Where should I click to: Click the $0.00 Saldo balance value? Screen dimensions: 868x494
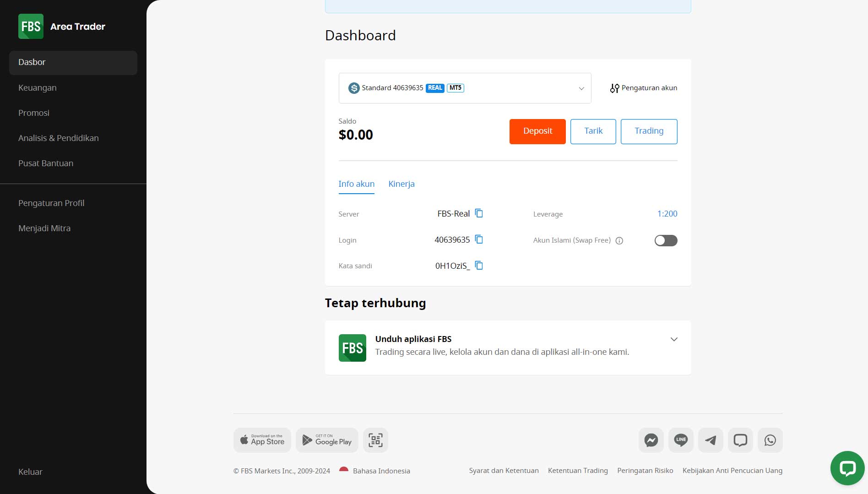pyautogui.click(x=356, y=135)
